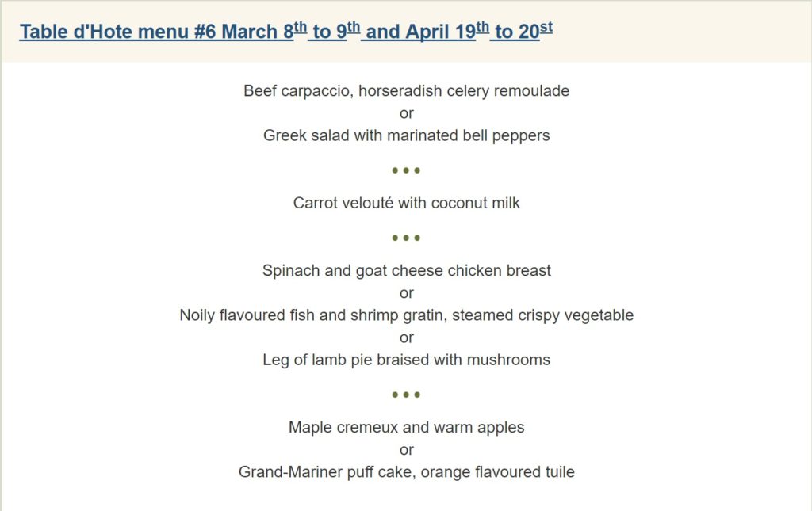Select the Beef carpaccio starter text
This screenshot has width=812, height=511.
298,91
